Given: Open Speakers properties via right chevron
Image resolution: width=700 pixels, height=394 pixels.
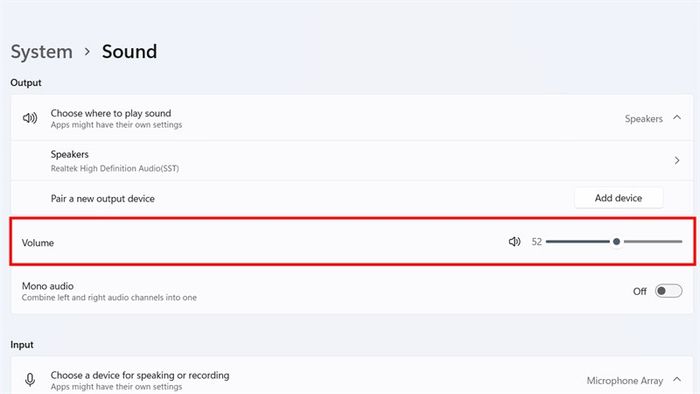Looking at the screenshot, I should point(677,161).
